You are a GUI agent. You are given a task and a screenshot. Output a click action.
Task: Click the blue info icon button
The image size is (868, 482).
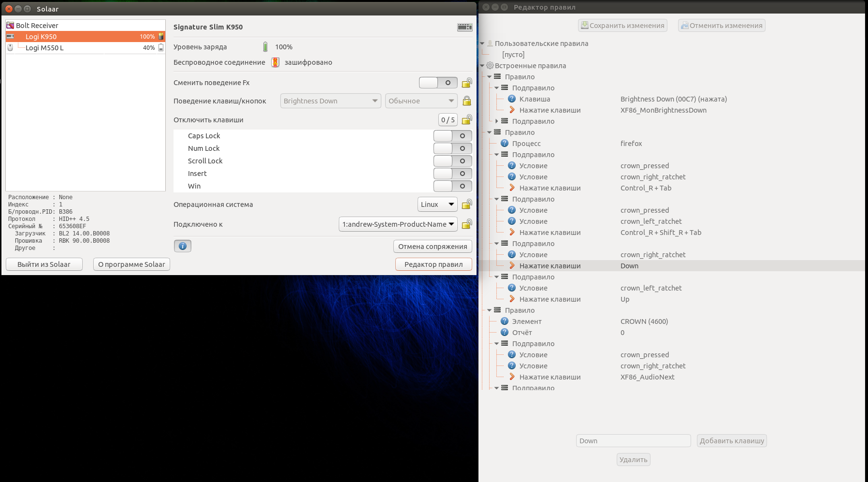tap(183, 246)
